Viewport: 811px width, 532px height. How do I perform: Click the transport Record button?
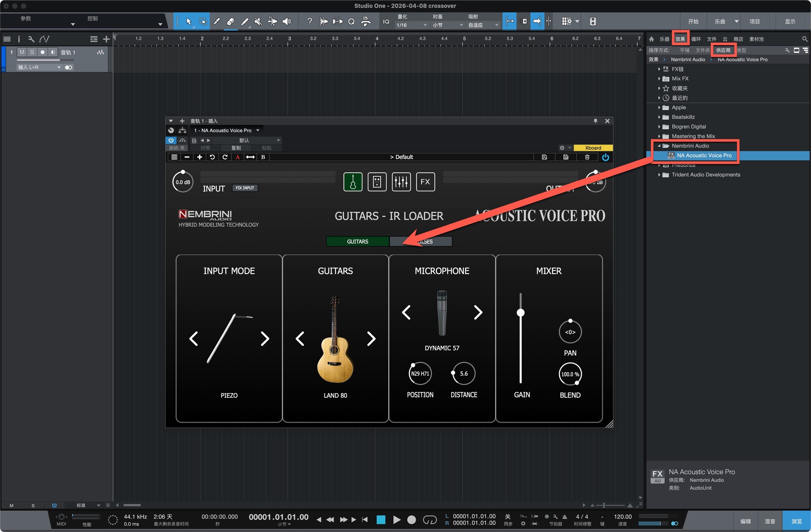[x=411, y=520]
